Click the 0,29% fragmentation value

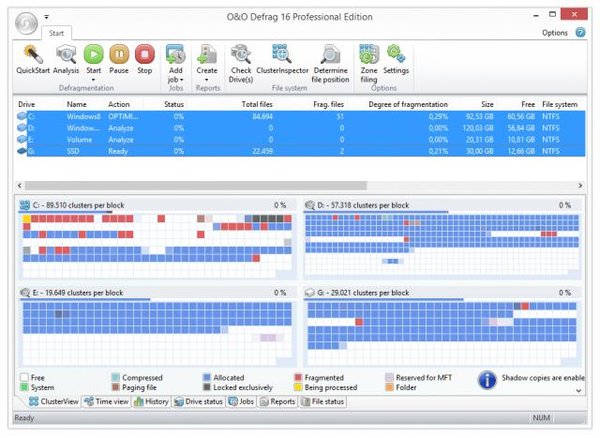click(x=438, y=116)
